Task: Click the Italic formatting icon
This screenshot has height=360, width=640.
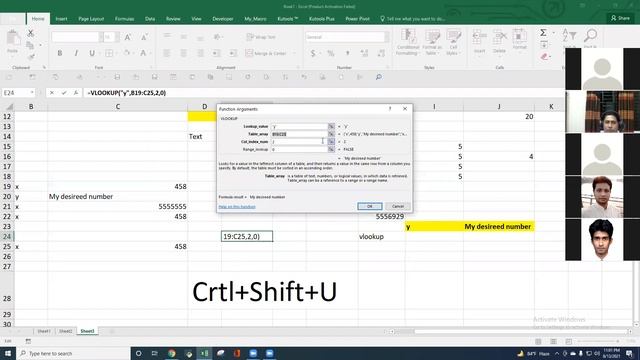Action: [x=76, y=53]
